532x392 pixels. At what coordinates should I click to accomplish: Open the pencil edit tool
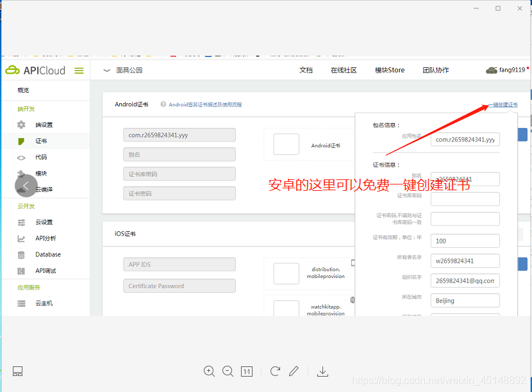294,372
